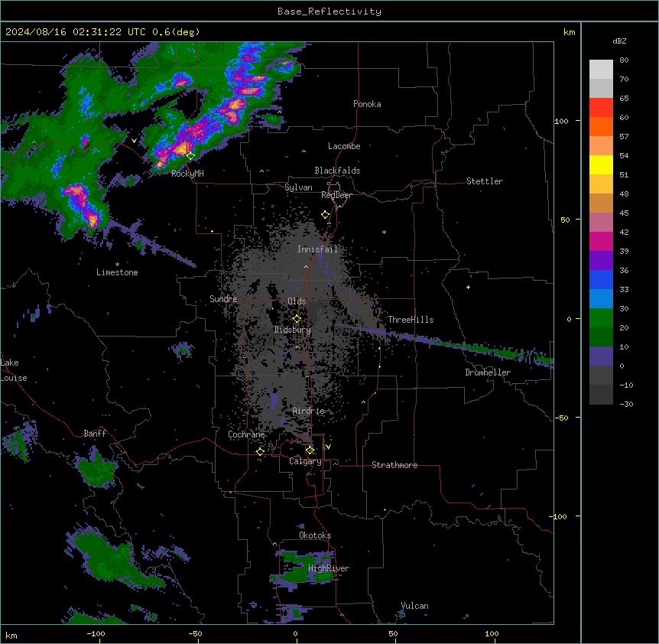Click -50 on the horizontal km axis
Screen dimensions: 659x644
195,633
